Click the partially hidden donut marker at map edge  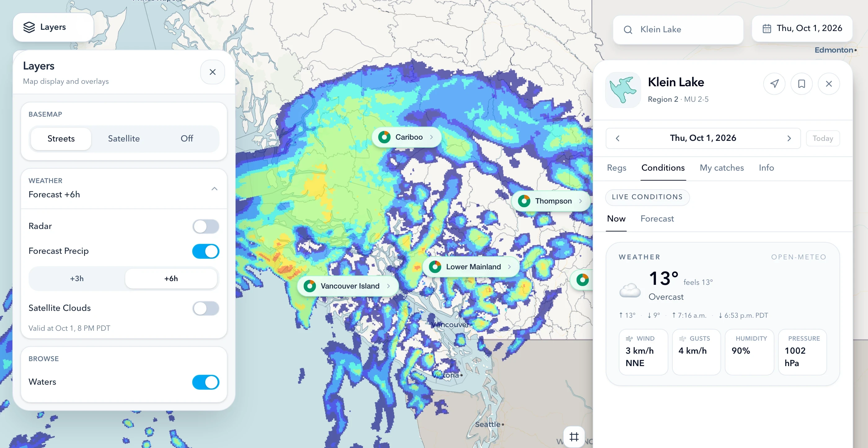(582, 280)
